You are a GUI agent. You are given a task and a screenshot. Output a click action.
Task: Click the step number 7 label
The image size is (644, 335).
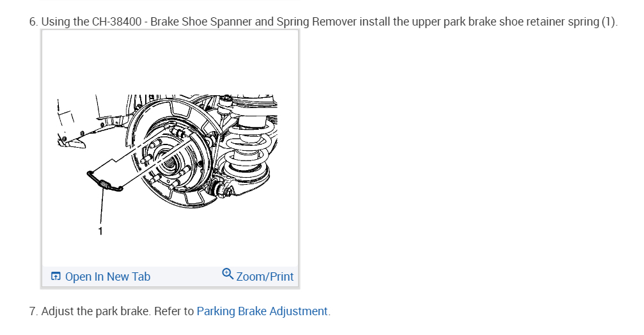point(33,311)
